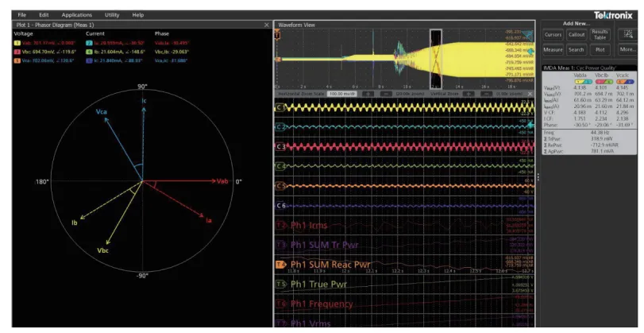Image resolution: width=644 pixels, height=333 pixels.
Task: Open the Results Table
Action: (x=601, y=35)
